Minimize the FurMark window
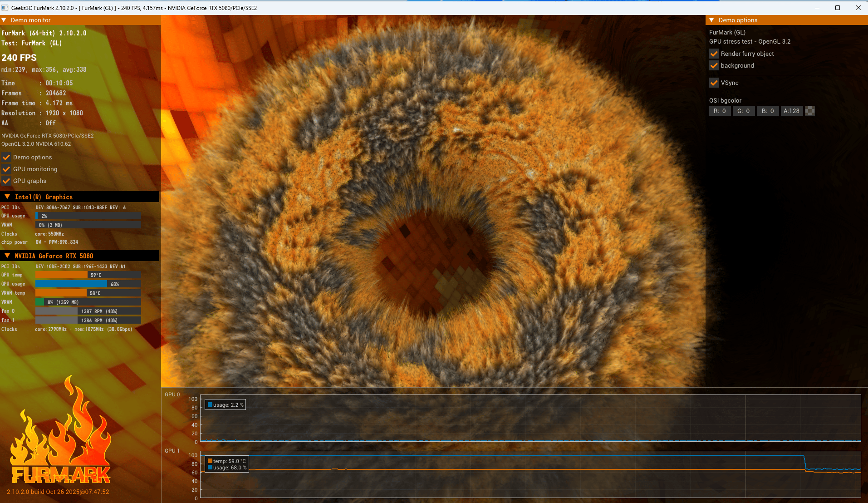Screen dimensions: 868x503 (817, 8)
